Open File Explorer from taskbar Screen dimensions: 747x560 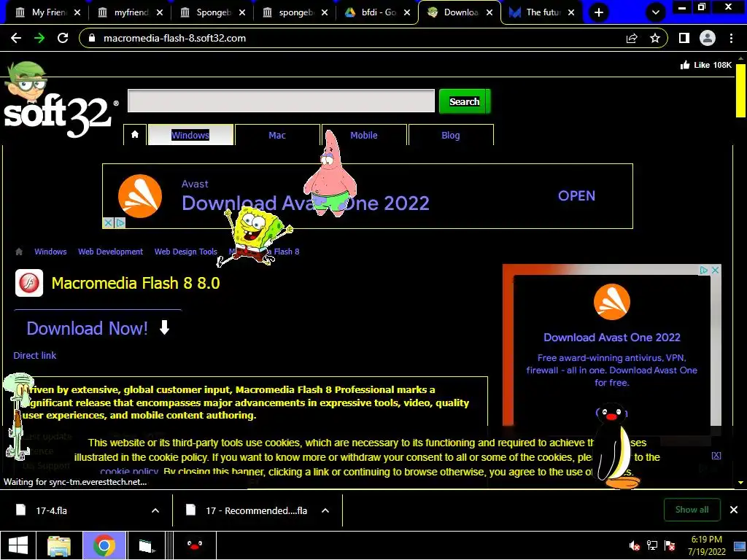click(x=59, y=545)
